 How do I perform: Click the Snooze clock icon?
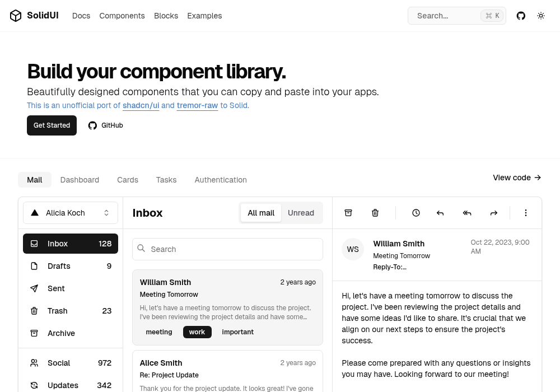point(416,213)
